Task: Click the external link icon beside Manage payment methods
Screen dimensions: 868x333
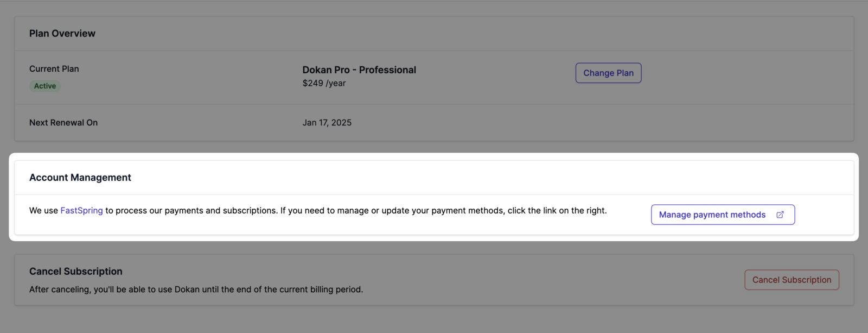Action: (780, 215)
